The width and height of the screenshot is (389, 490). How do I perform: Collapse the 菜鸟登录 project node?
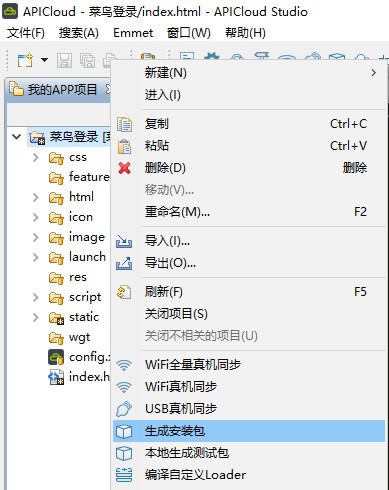[x=16, y=136]
